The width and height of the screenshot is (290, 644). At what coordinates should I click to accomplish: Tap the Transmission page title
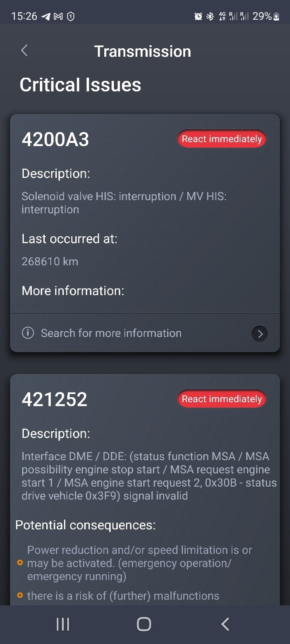[143, 52]
